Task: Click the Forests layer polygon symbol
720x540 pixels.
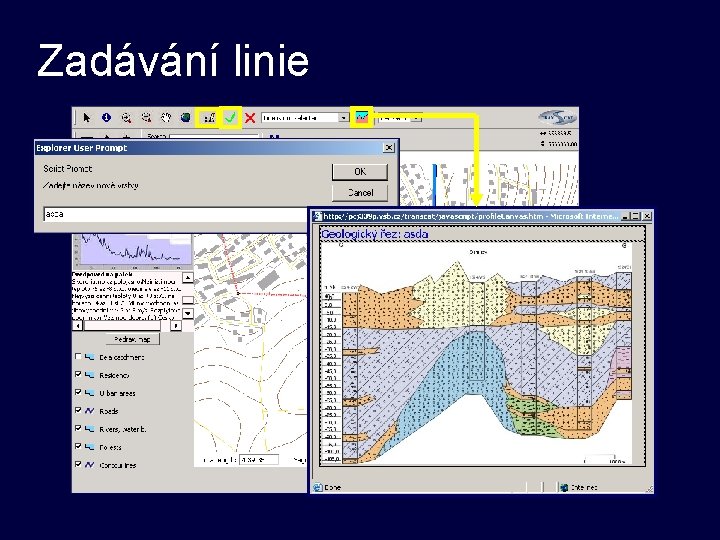Action: pos(90,447)
